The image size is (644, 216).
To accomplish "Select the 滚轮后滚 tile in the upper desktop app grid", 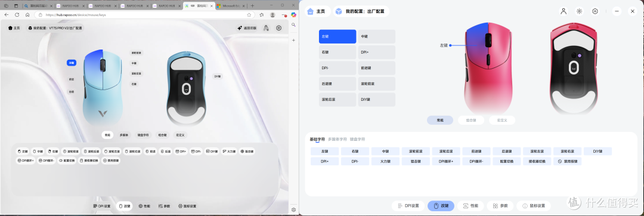I will 338,100.
